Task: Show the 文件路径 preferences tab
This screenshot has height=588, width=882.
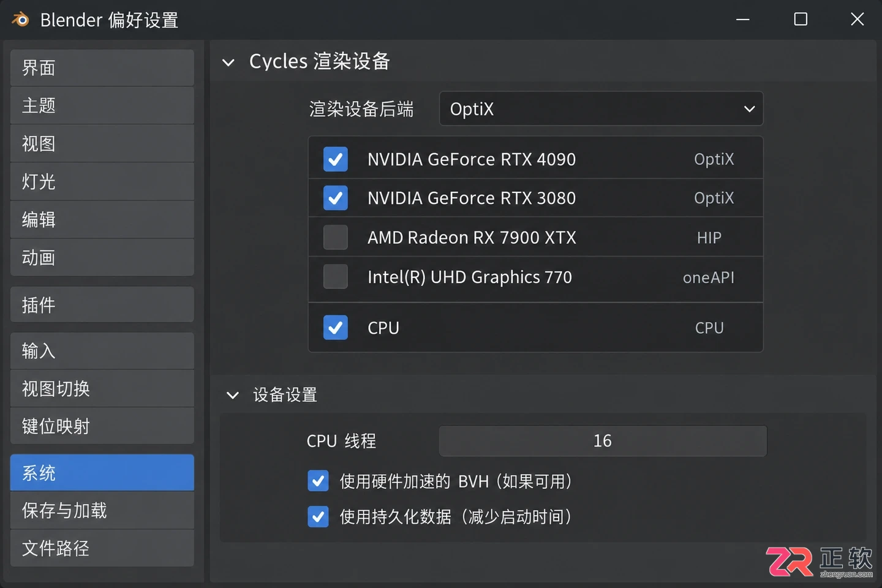Action: (102, 549)
